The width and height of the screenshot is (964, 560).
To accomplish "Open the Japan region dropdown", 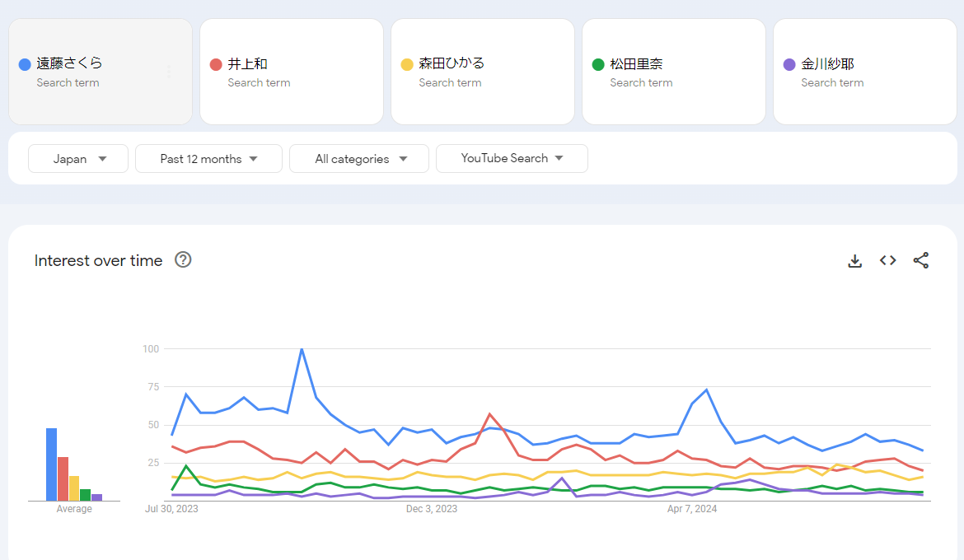I will coord(78,159).
